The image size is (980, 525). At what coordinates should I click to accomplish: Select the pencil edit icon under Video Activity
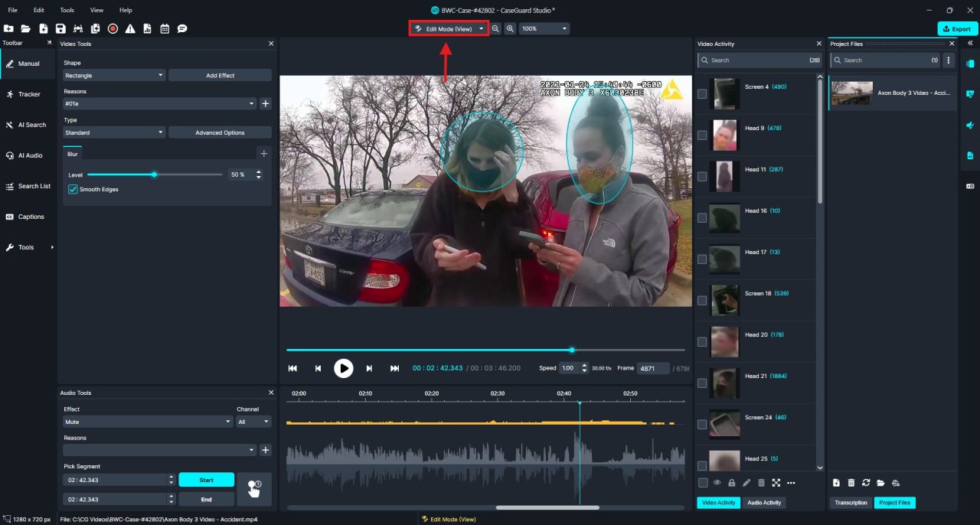coord(746,483)
